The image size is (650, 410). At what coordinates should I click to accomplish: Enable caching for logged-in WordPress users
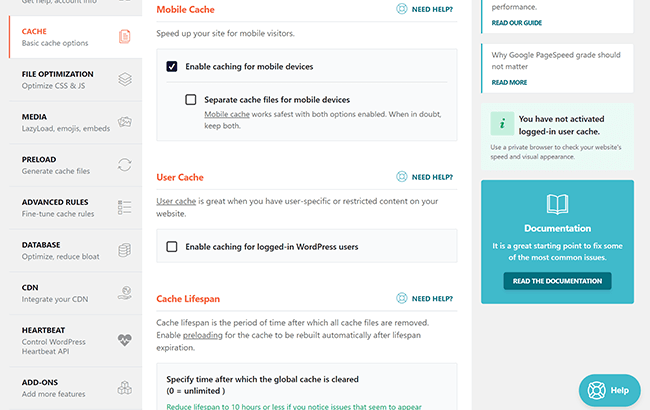pyautogui.click(x=172, y=247)
